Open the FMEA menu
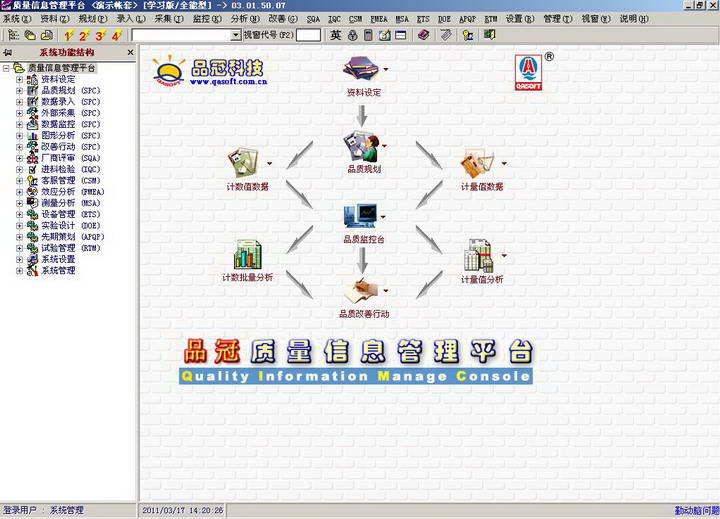 click(379, 19)
